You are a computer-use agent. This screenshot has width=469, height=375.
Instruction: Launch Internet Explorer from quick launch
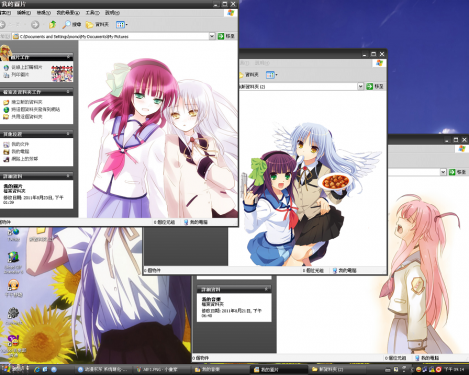[x=37, y=369]
